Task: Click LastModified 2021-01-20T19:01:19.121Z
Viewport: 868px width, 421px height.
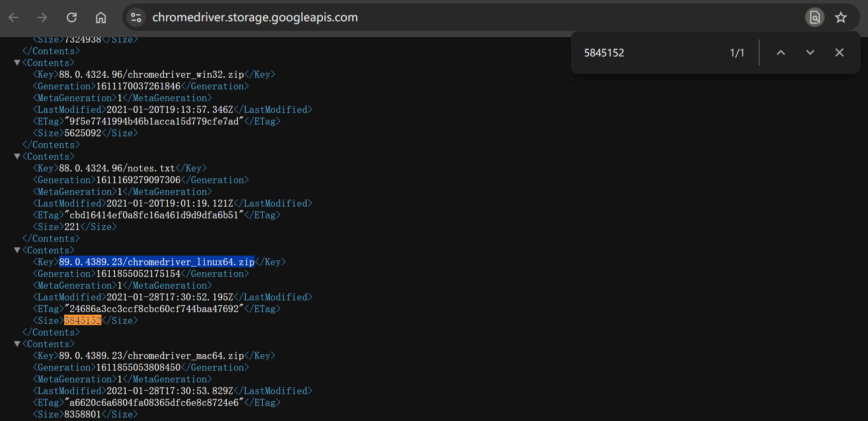Action: point(170,204)
